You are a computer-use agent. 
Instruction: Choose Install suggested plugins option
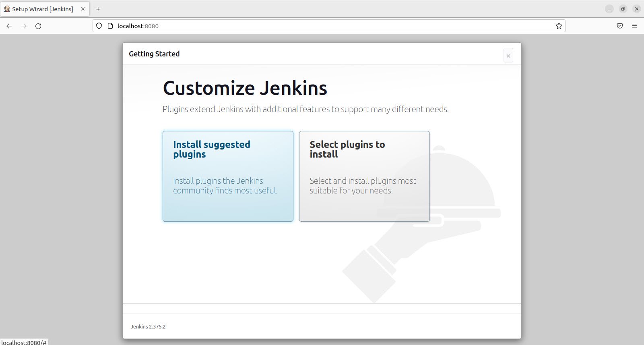(x=228, y=176)
